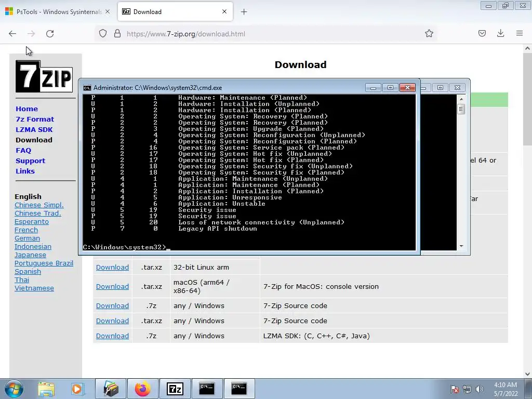Open the 7z Format sidebar link

click(x=35, y=119)
